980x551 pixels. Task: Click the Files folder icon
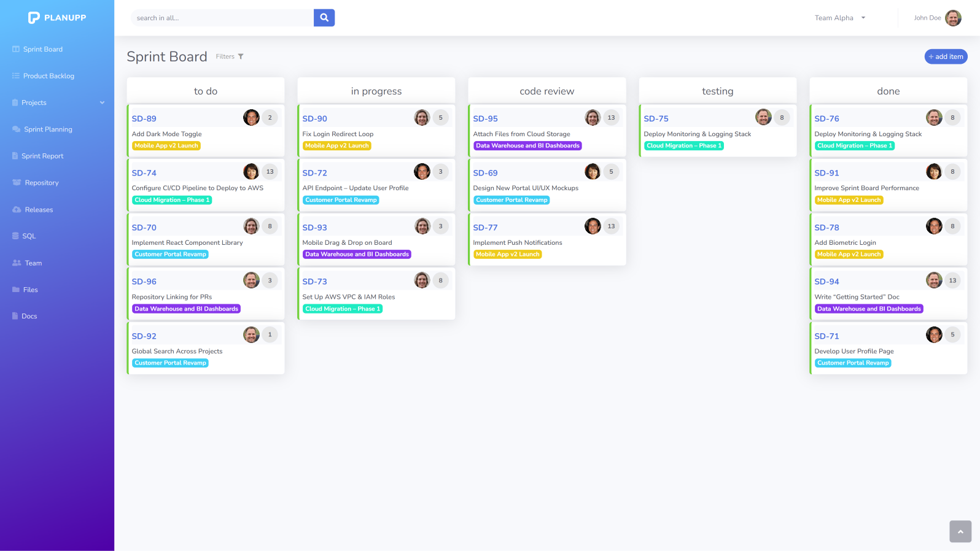[x=16, y=290]
